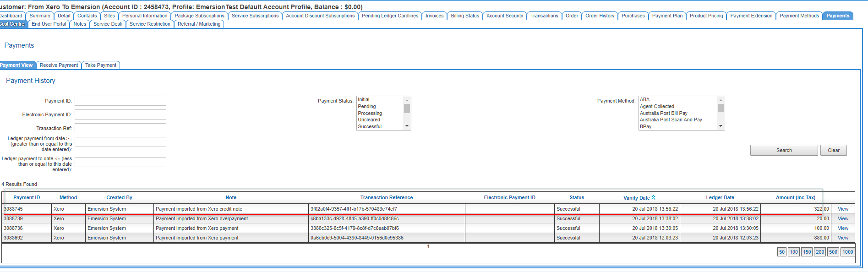The height and width of the screenshot is (272, 868).
Task: Choose 'Pending' from Payment Status list
Action: click(366, 106)
